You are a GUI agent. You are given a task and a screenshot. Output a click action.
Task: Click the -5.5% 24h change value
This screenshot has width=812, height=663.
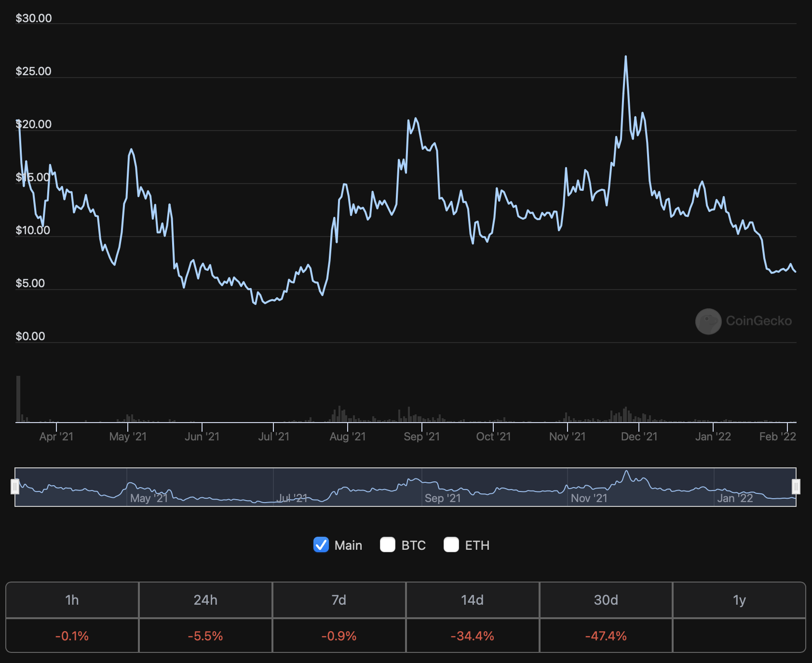pos(205,636)
